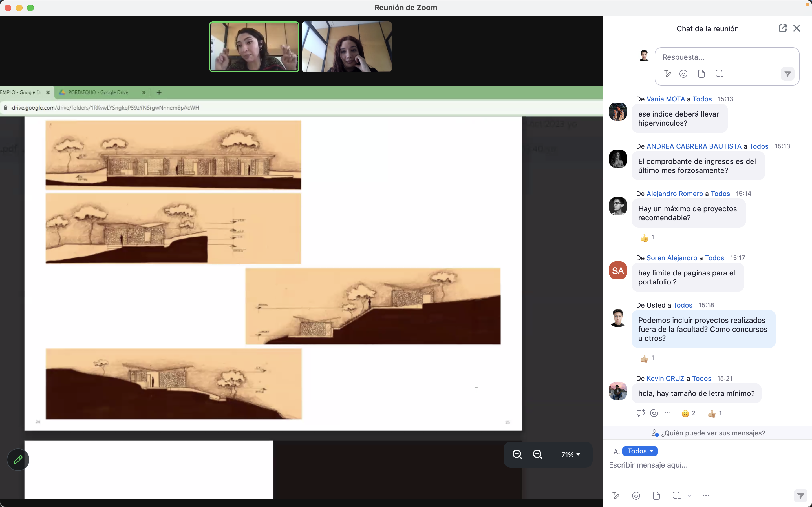The width and height of the screenshot is (812, 507).
Task: Click the green annotation pencil button
Action: pos(18,459)
